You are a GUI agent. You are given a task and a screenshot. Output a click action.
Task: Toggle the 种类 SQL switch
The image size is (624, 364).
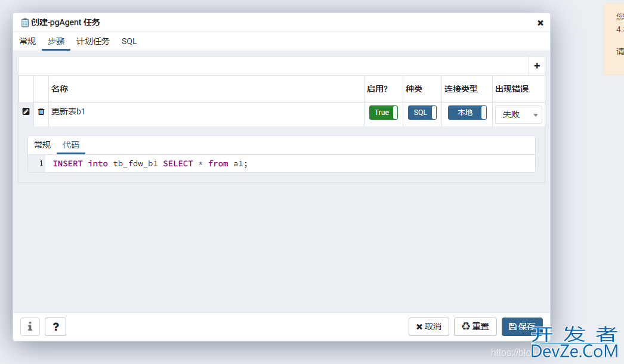[422, 113]
